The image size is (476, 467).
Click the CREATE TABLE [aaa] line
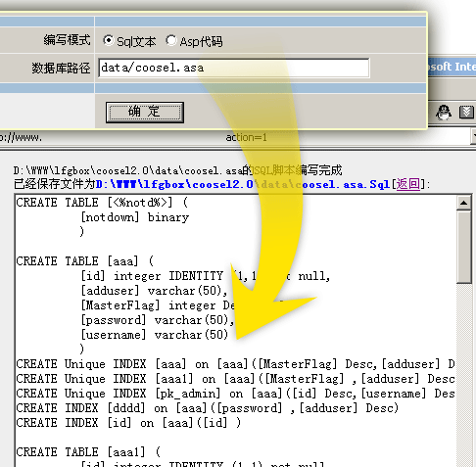[85, 261]
